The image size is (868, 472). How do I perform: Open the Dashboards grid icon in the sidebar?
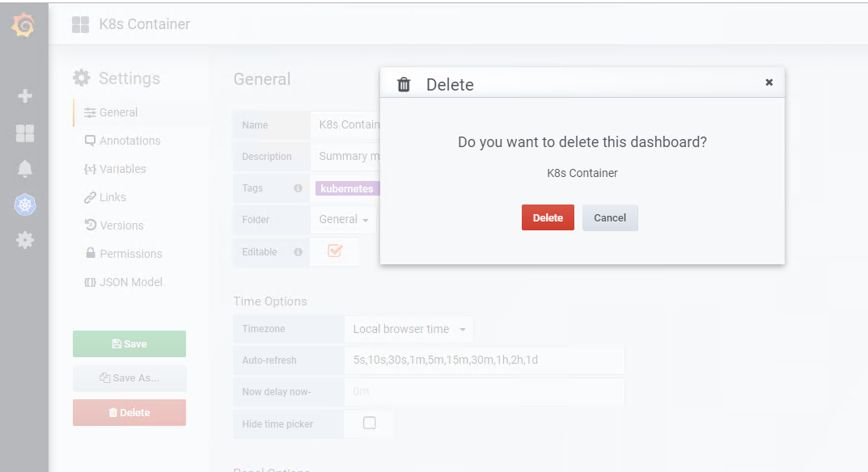25,133
